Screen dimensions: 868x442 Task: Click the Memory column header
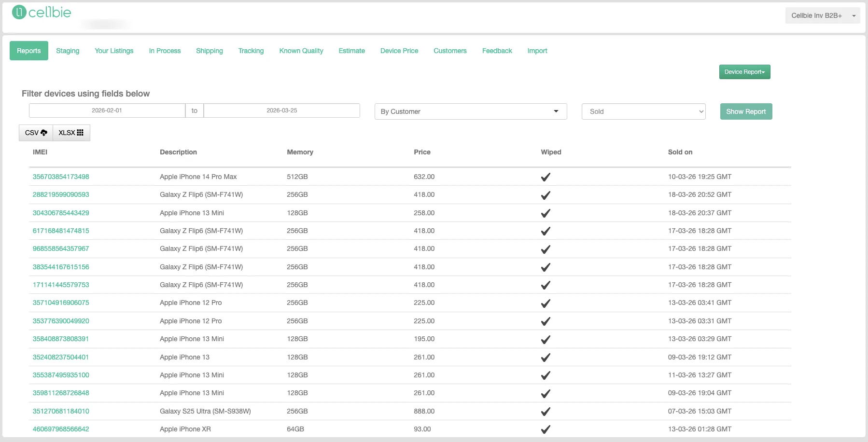point(300,152)
